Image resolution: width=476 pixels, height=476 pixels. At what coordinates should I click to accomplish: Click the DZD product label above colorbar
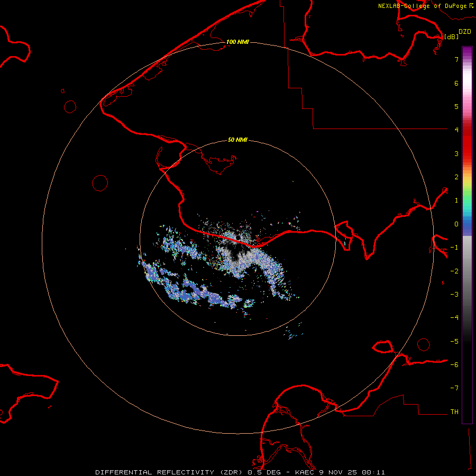click(465, 32)
